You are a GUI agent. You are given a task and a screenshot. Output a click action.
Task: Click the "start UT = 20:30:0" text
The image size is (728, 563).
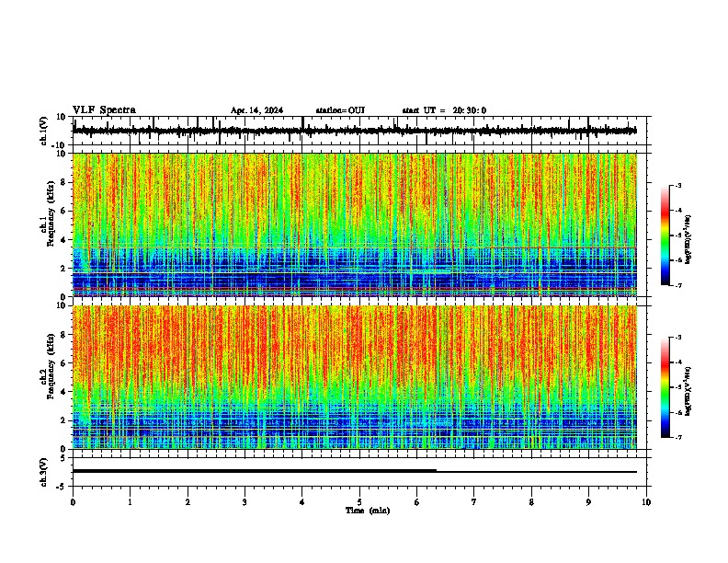[444, 110]
